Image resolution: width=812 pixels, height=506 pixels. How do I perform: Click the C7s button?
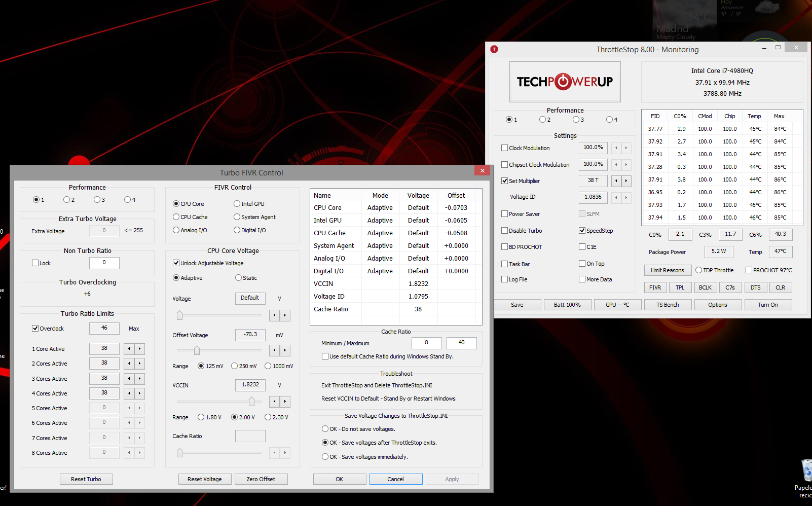pyautogui.click(x=730, y=287)
